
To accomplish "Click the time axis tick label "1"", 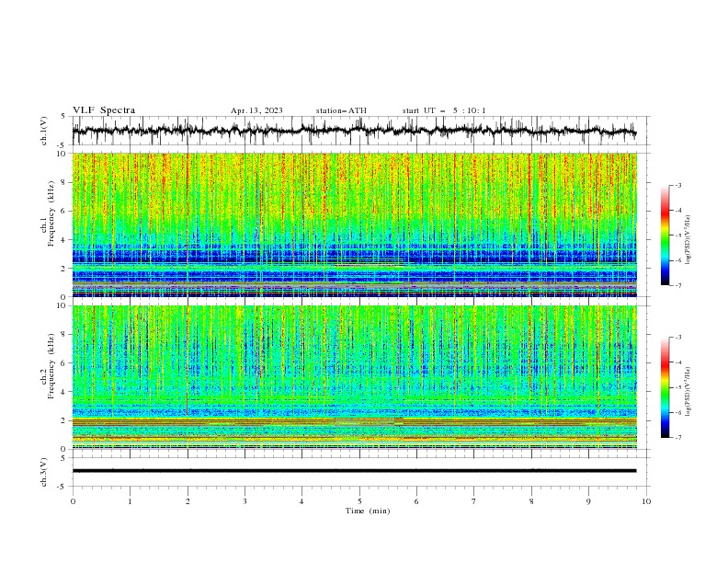I will tap(130, 501).
